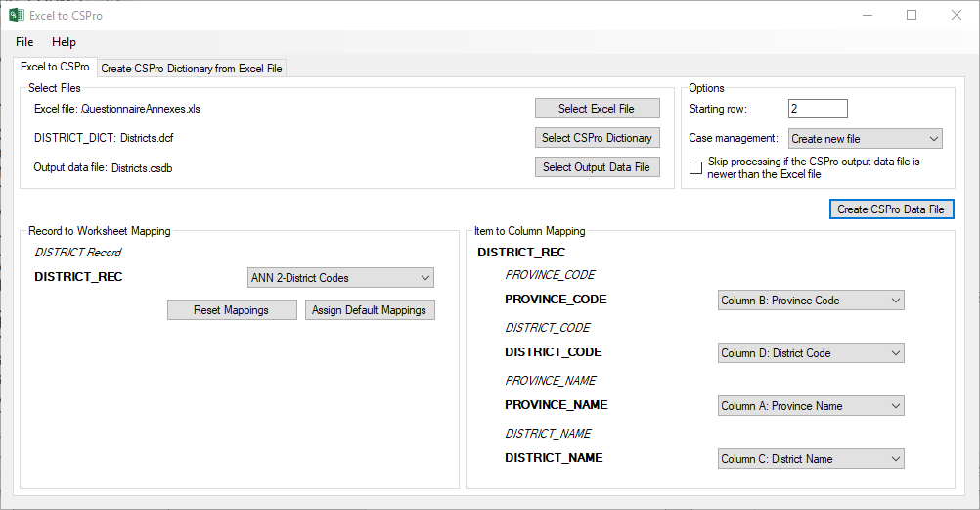Maximize the Excel to CSPro window

click(912, 15)
